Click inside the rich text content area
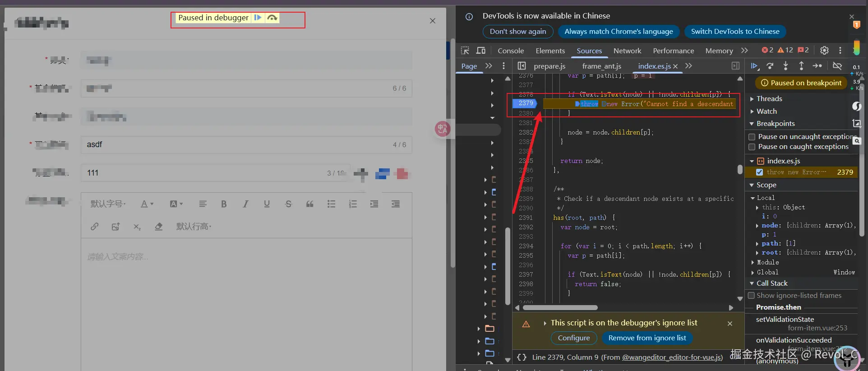The height and width of the screenshot is (371, 868). [x=246, y=305]
